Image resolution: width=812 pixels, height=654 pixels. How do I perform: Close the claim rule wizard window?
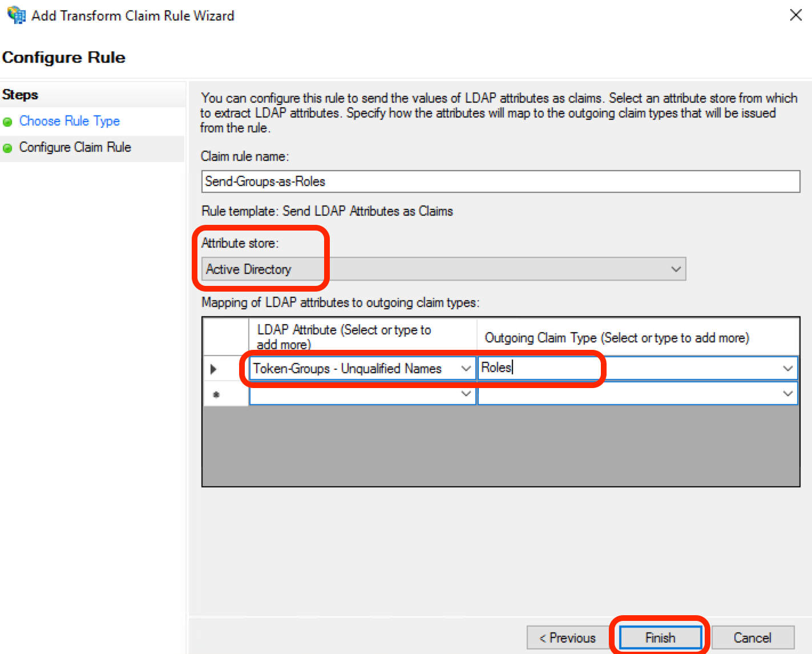pos(796,15)
